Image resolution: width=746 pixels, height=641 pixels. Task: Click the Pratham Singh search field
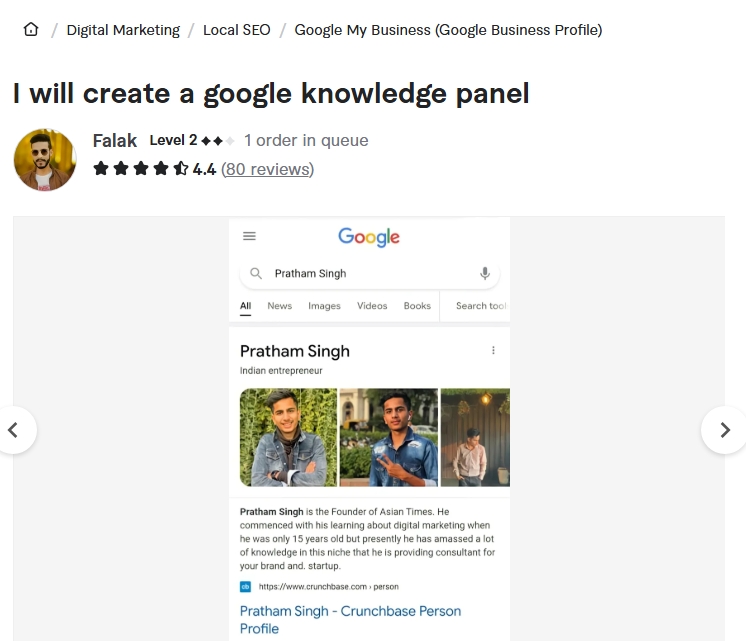(x=370, y=274)
